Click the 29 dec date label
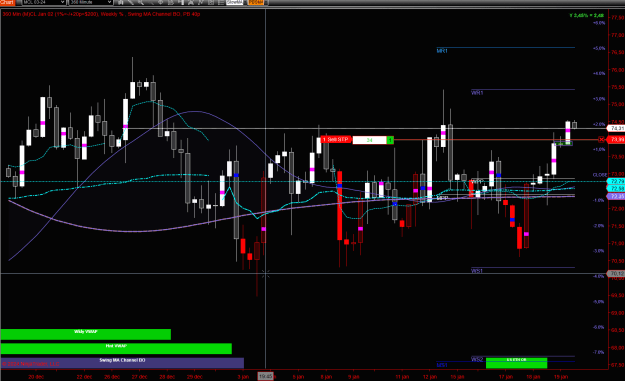 click(x=195, y=377)
